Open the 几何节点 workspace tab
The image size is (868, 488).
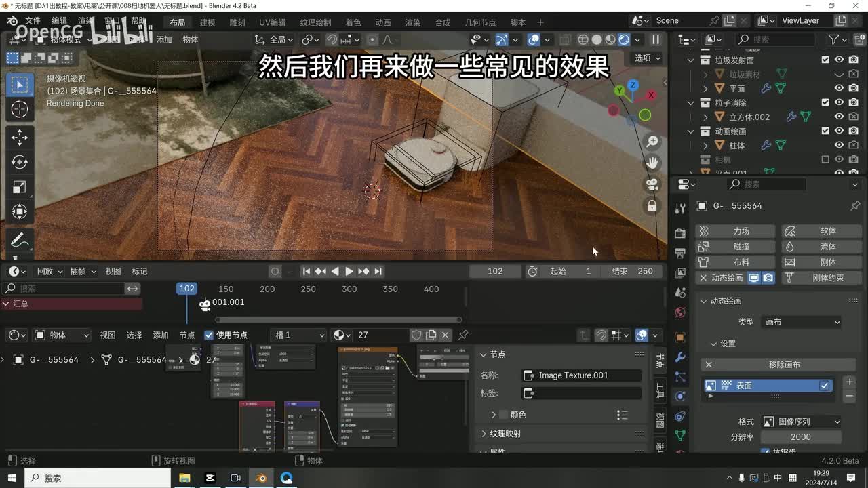(x=480, y=22)
